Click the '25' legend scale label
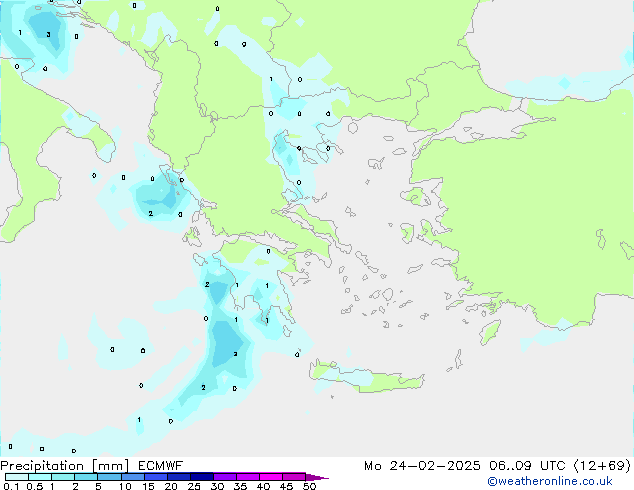634x490 pixels. coord(194,486)
